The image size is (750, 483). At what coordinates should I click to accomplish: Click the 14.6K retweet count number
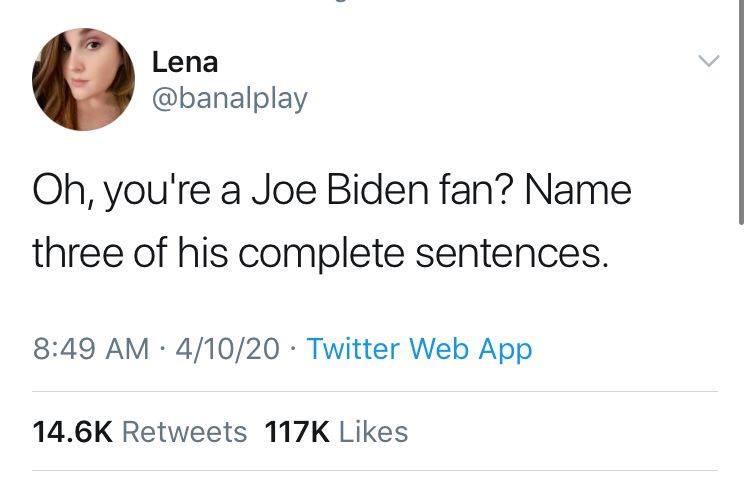pyautogui.click(x=73, y=432)
